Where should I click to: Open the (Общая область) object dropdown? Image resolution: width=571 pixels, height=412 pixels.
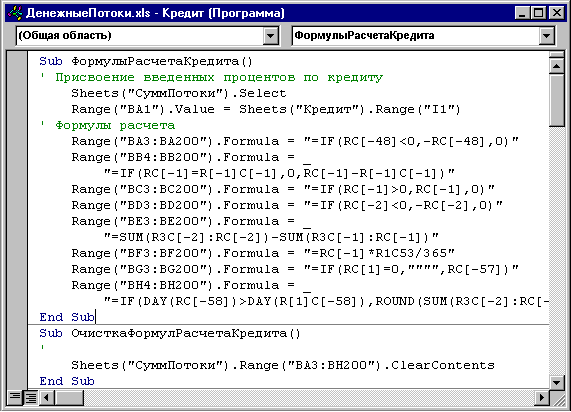[x=270, y=36]
